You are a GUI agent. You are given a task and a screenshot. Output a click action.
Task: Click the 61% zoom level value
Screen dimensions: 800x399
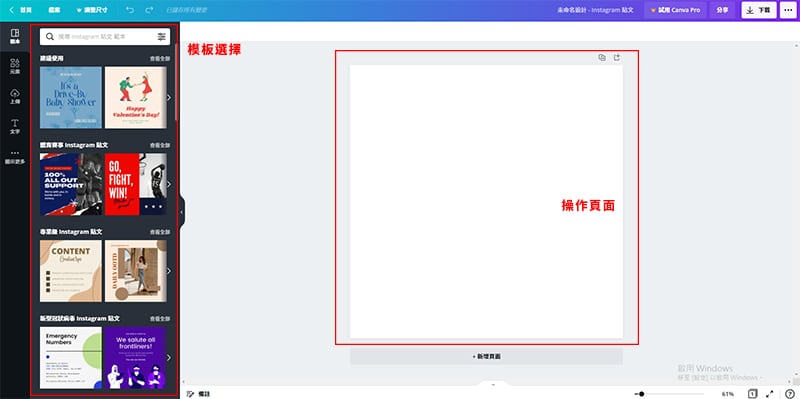pos(728,394)
